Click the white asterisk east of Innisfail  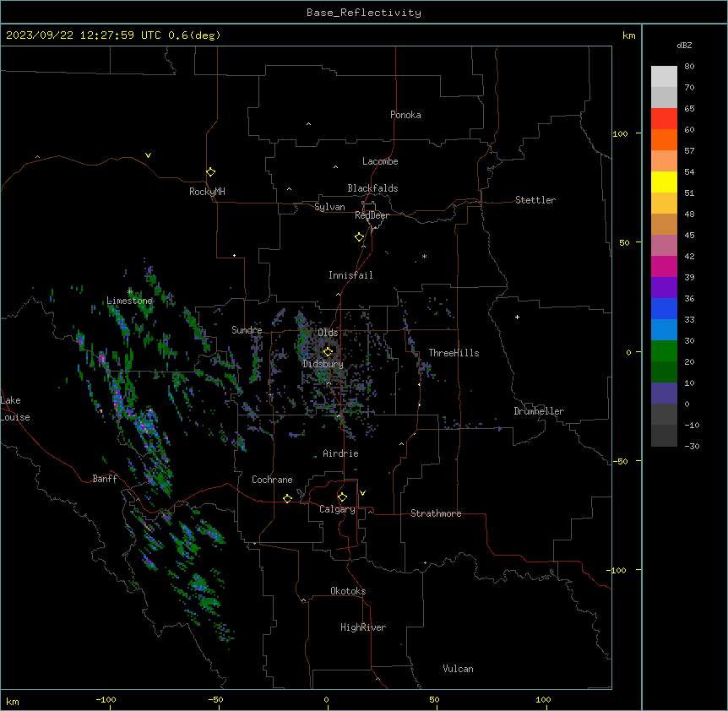[424, 256]
